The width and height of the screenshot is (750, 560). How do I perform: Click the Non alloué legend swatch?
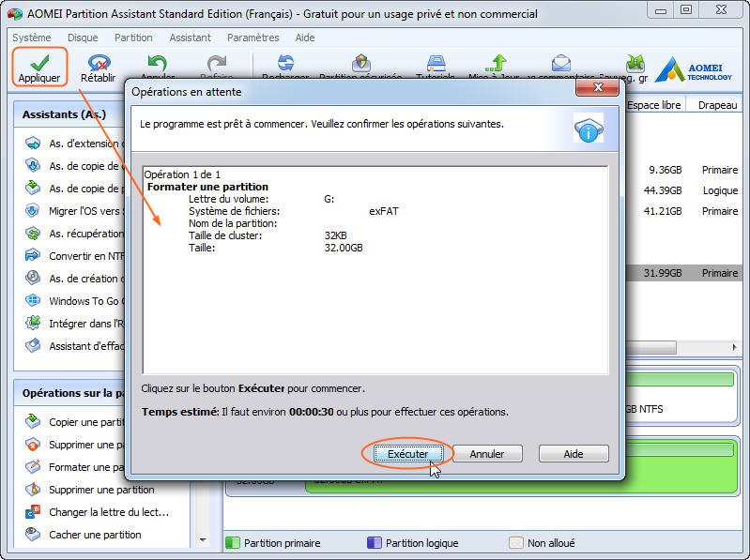(516, 543)
